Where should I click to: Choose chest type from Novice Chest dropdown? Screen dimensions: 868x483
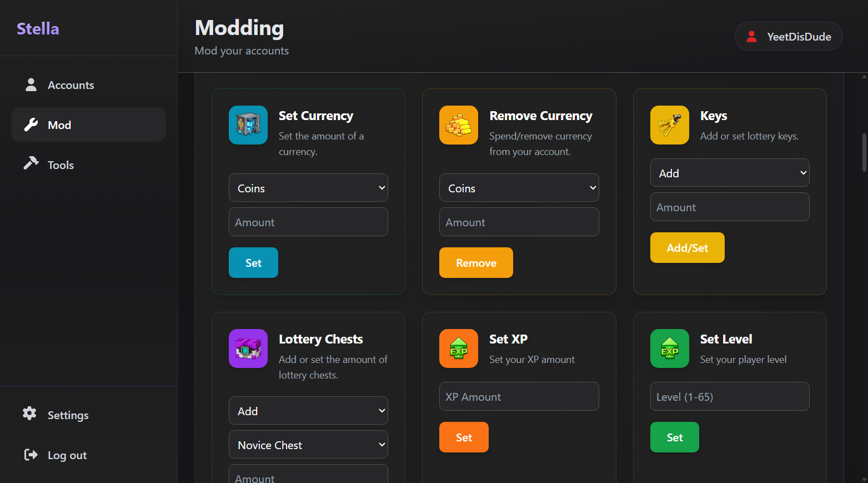point(308,445)
